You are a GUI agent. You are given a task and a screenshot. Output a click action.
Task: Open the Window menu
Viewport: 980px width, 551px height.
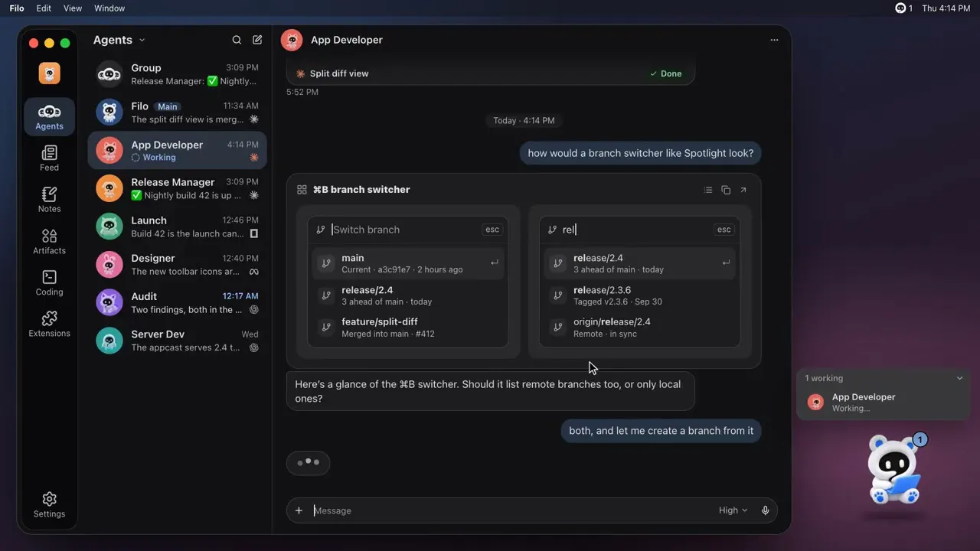(x=109, y=8)
